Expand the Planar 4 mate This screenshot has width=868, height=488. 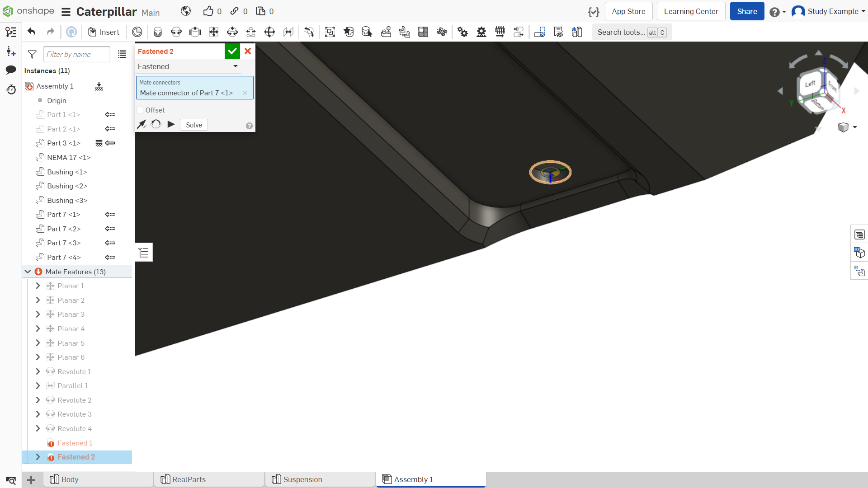tap(38, 329)
